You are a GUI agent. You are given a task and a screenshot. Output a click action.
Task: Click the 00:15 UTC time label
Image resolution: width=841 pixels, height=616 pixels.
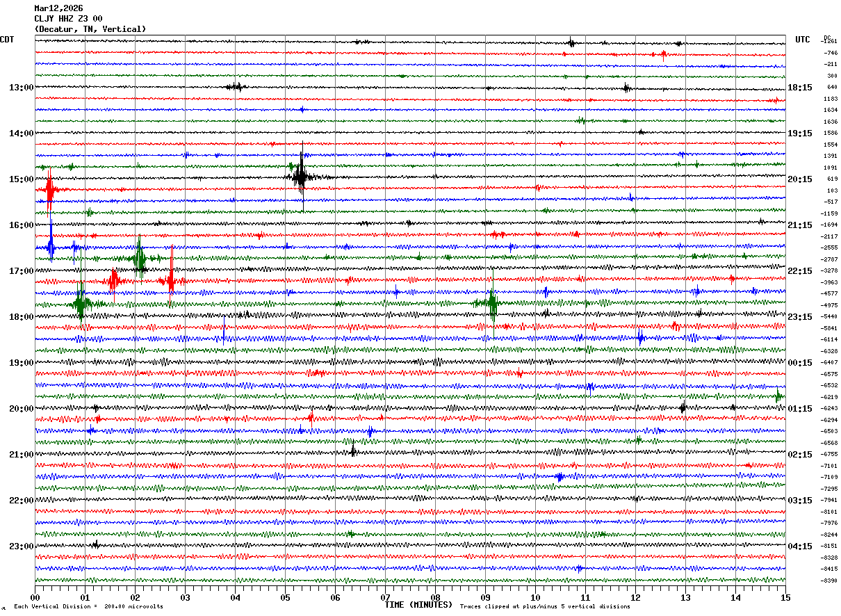800,363
